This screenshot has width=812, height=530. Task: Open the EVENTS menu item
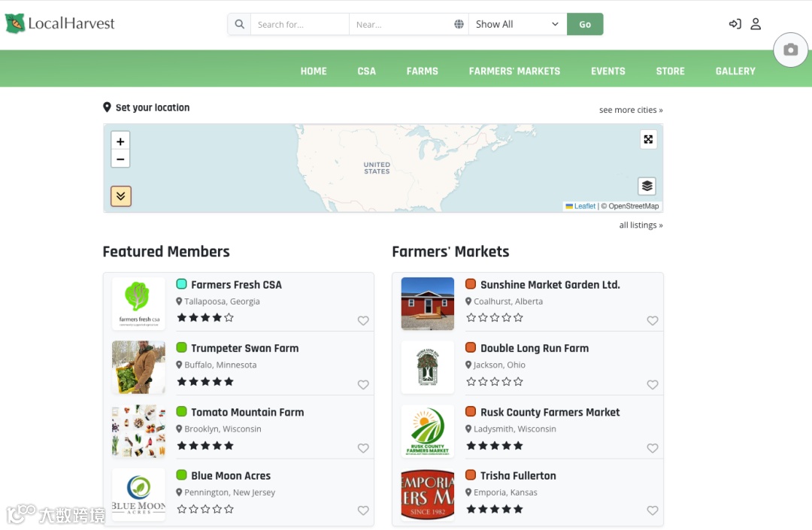pyautogui.click(x=608, y=71)
